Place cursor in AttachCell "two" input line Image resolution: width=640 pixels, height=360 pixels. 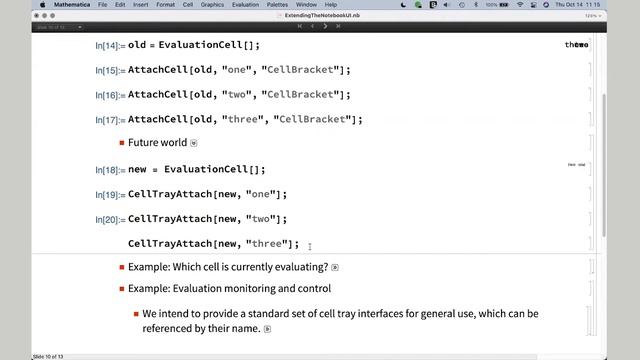click(x=239, y=95)
